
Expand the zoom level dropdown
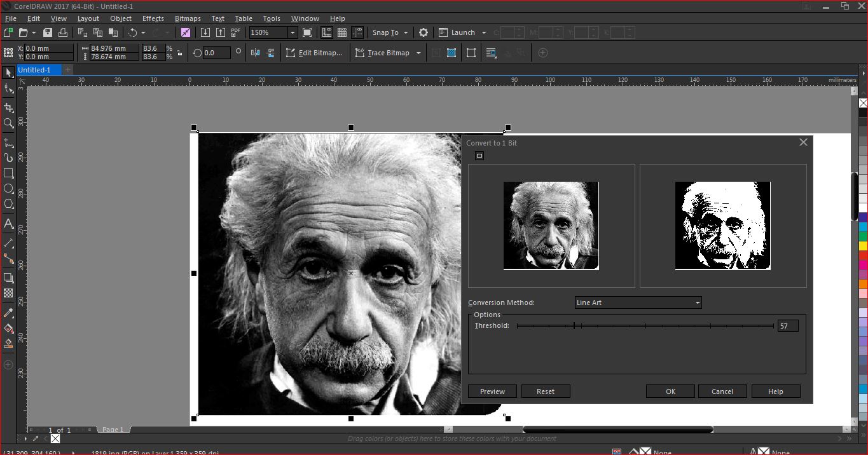pyautogui.click(x=293, y=32)
